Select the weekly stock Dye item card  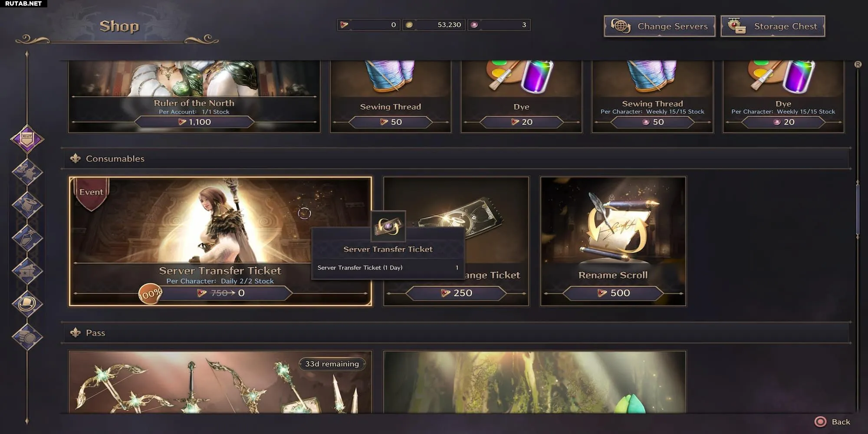(x=783, y=96)
